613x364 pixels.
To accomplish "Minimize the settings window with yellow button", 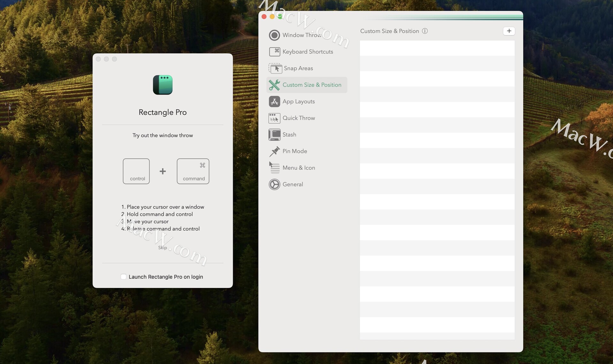I will click(x=272, y=17).
